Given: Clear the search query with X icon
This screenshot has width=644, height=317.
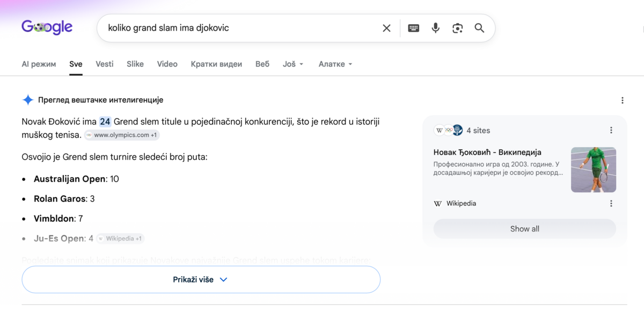Looking at the screenshot, I should (386, 28).
